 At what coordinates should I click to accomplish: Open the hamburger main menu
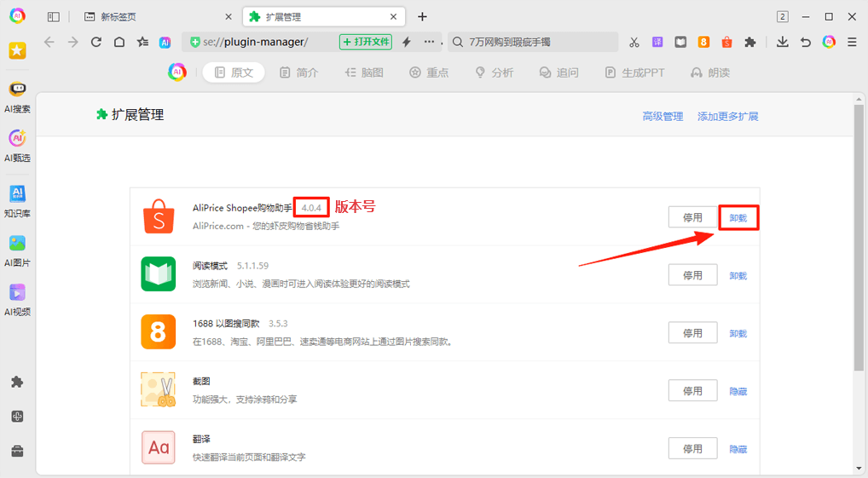[x=852, y=42]
